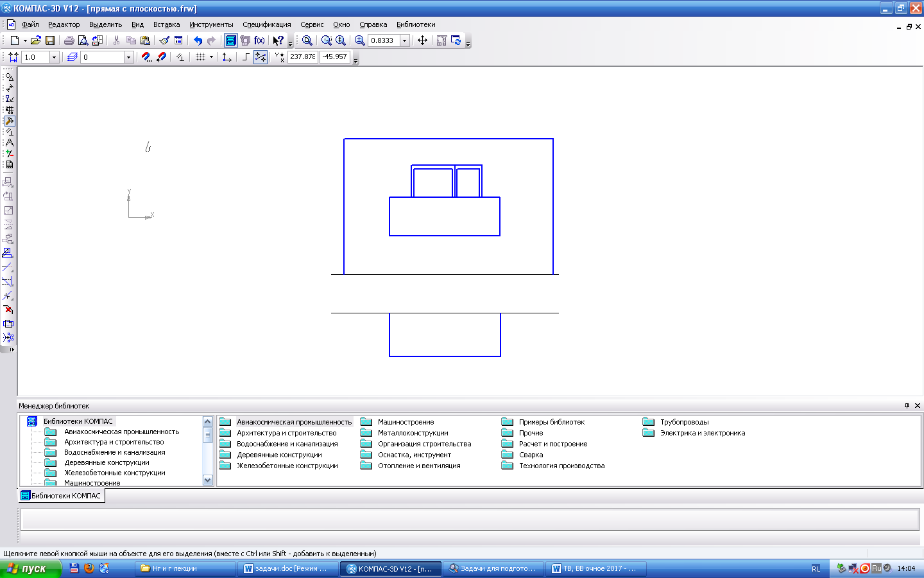Toggle orthogonal drawing mode
Image resolution: width=924 pixels, height=578 pixels.
245,57
